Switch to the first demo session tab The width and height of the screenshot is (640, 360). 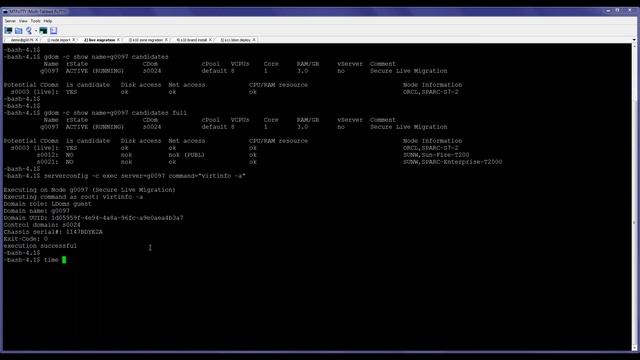(x=22, y=40)
